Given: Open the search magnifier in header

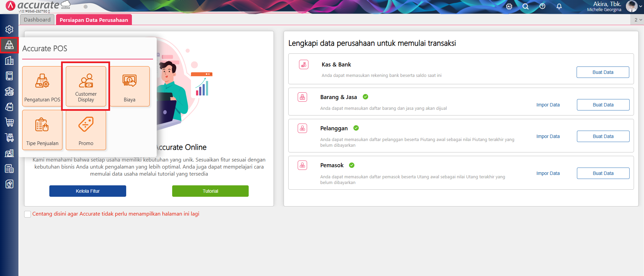Looking at the screenshot, I should [x=526, y=6].
